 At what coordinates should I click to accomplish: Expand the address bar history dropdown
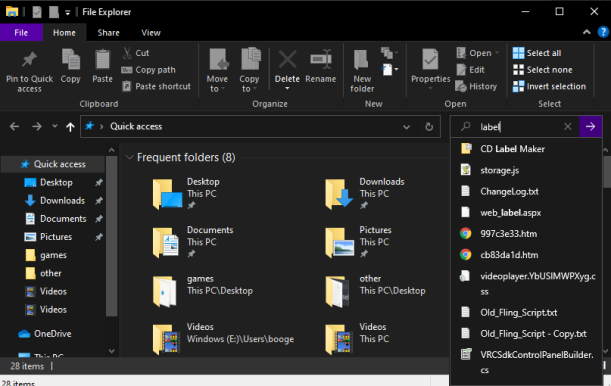pos(406,127)
